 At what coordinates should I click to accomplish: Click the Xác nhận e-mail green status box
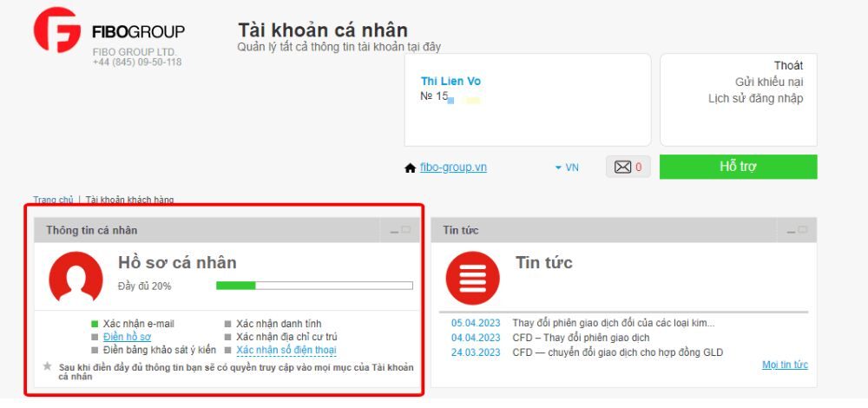click(95, 324)
